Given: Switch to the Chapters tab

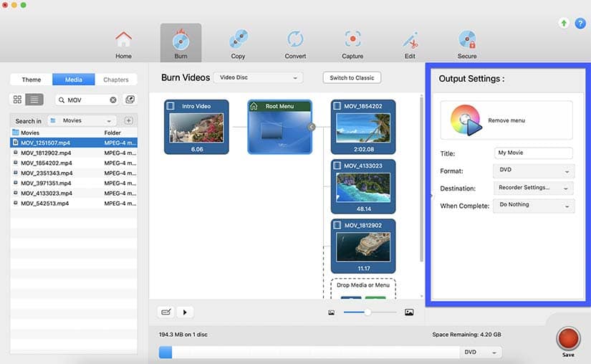Looking at the screenshot, I should (x=116, y=80).
